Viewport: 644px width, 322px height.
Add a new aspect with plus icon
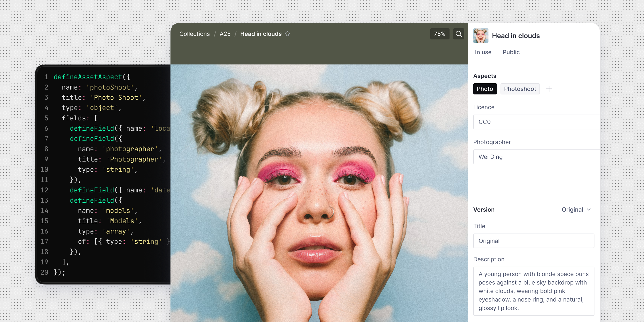tap(549, 89)
